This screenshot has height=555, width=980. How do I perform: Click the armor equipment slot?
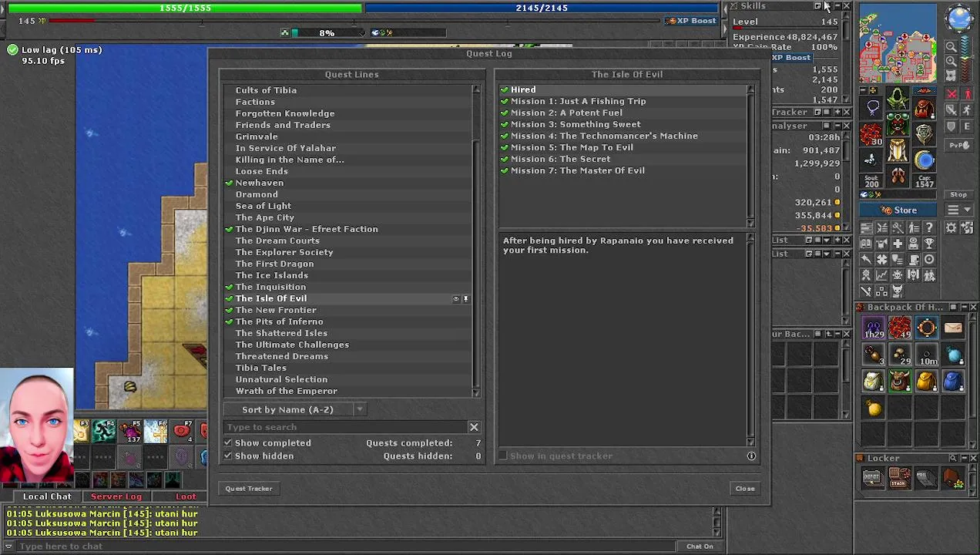898,124
